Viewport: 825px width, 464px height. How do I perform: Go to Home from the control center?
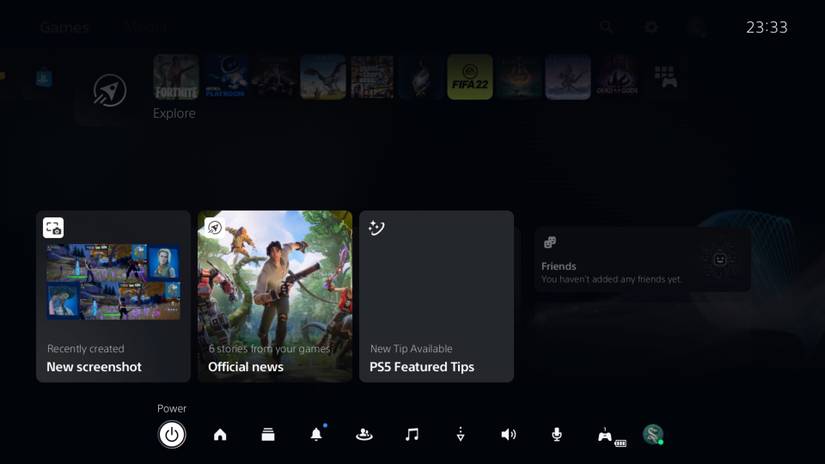coord(220,435)
